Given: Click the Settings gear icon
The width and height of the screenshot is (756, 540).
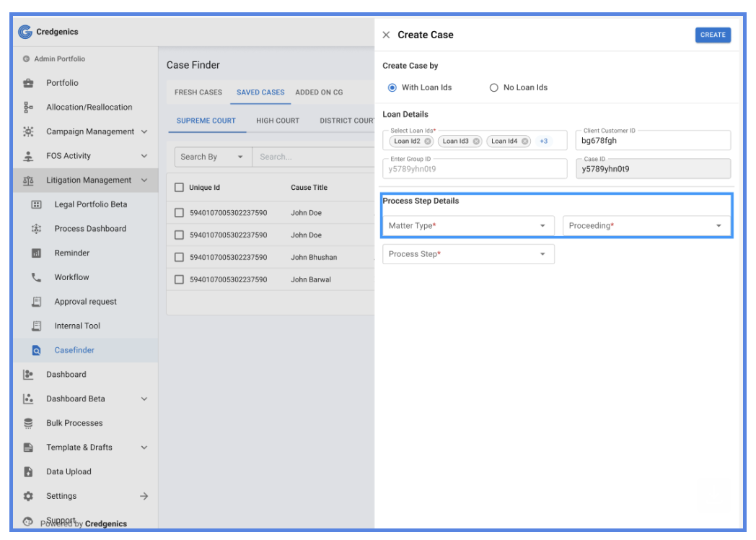Looking at the screenshot, I should [x=29, y=496].
